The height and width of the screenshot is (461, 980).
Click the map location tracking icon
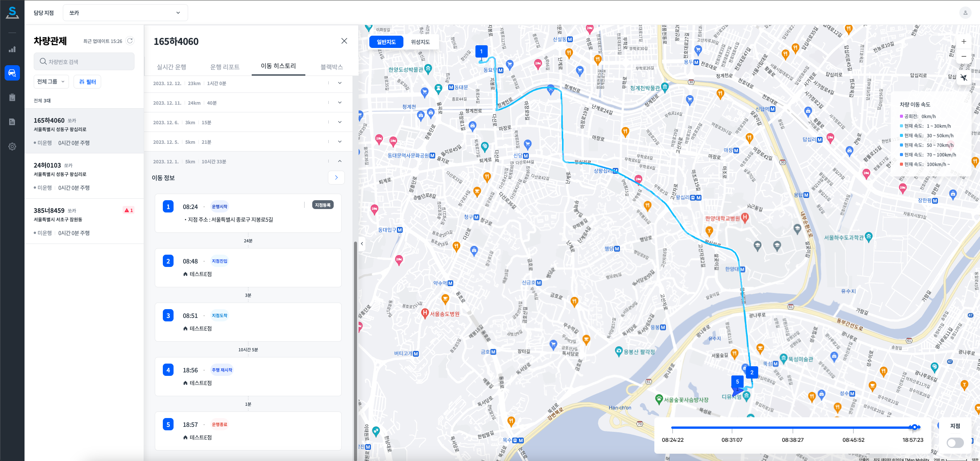964,78
